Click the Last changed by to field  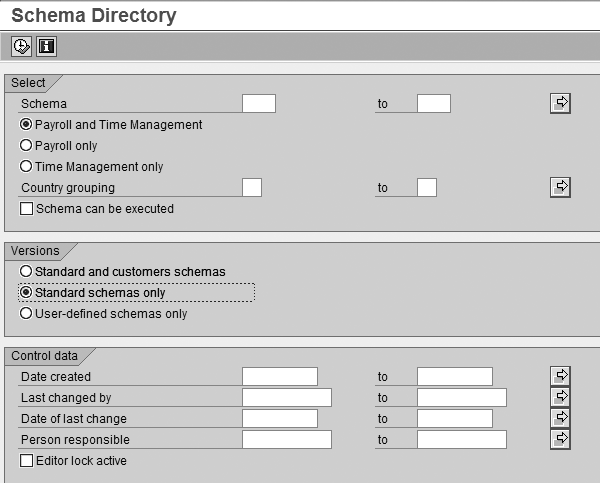[461, 397]
